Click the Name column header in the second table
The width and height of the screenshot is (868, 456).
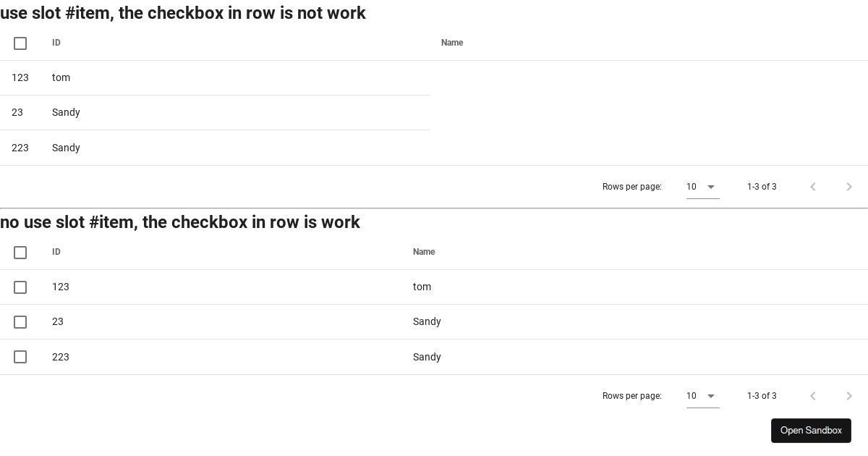point(424,252)
